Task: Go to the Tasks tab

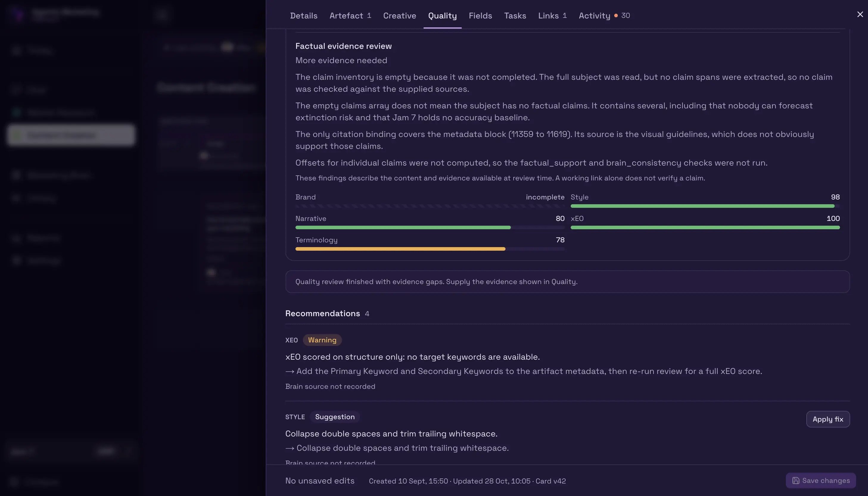Action: (515, 16)
